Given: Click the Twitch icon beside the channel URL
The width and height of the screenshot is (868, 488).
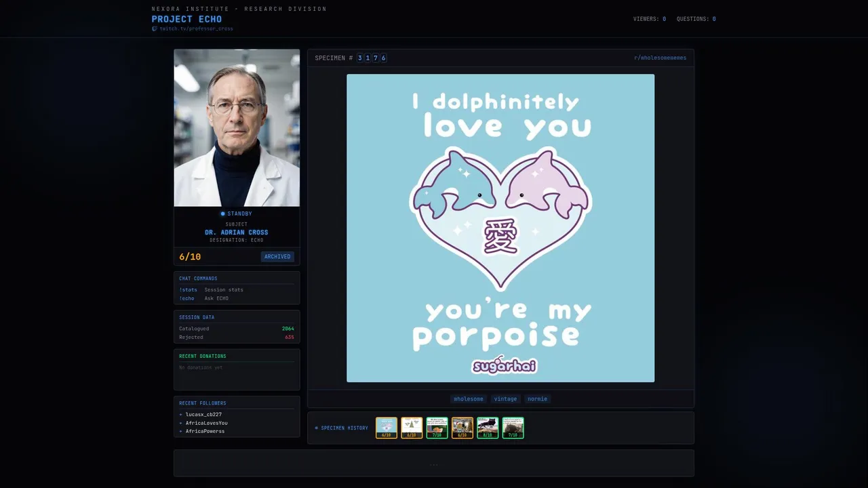Looking at the screenshot, I should point(155,29).
